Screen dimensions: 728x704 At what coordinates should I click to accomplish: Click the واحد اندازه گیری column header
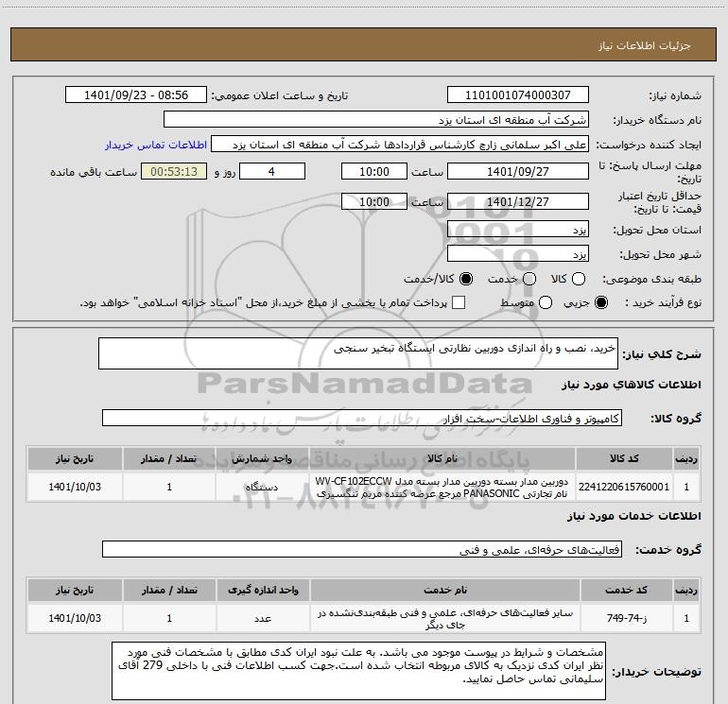263,591
